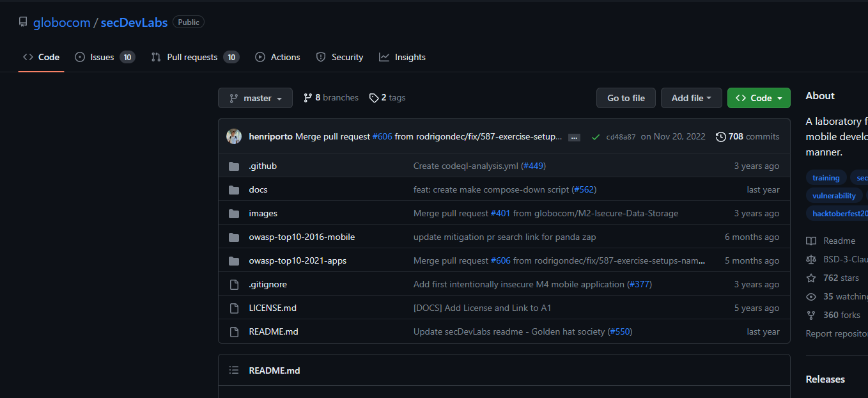Click the hacktoberfest topic tag
868x398 pixels.
point(837,214)
